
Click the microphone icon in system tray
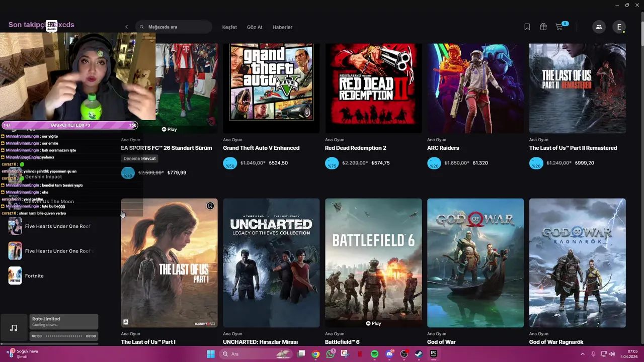pyautogui.click(x=593, y=354)
